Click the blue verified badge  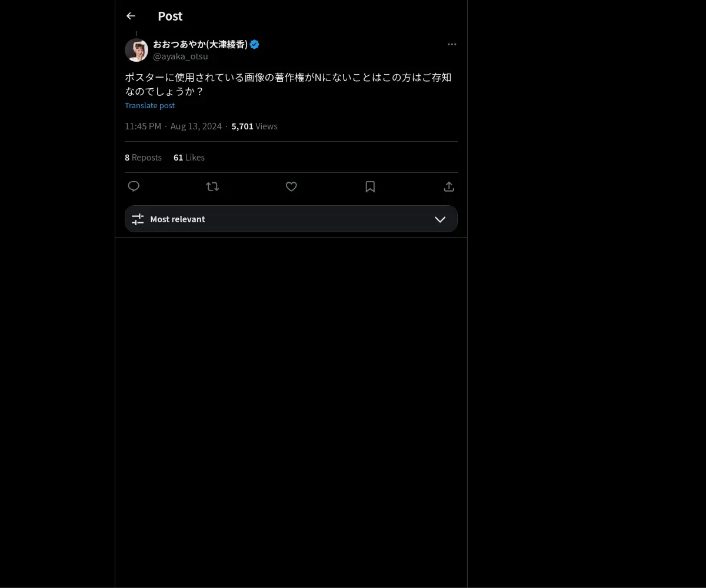[x=255, y=44]
